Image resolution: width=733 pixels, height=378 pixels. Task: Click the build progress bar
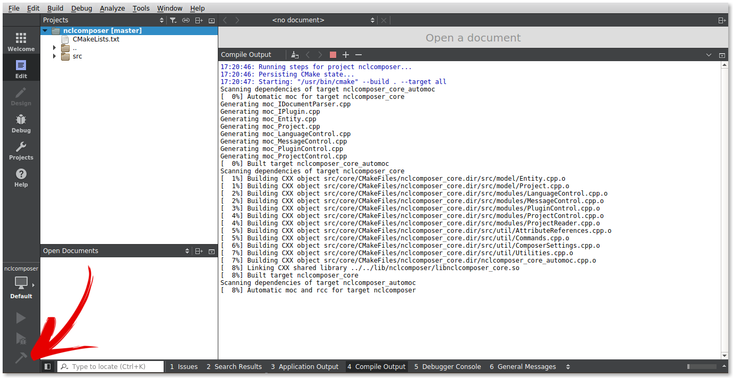(x=702, y=367)
